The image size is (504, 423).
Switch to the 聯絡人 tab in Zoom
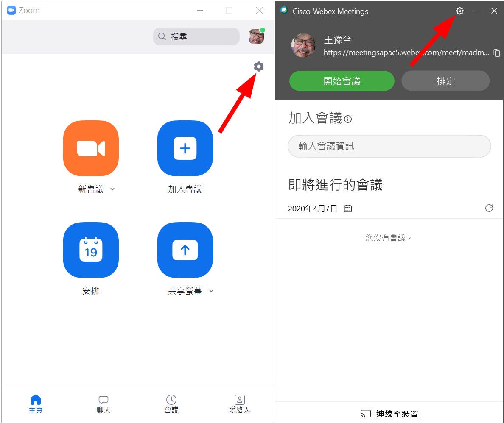click(239, 404)
